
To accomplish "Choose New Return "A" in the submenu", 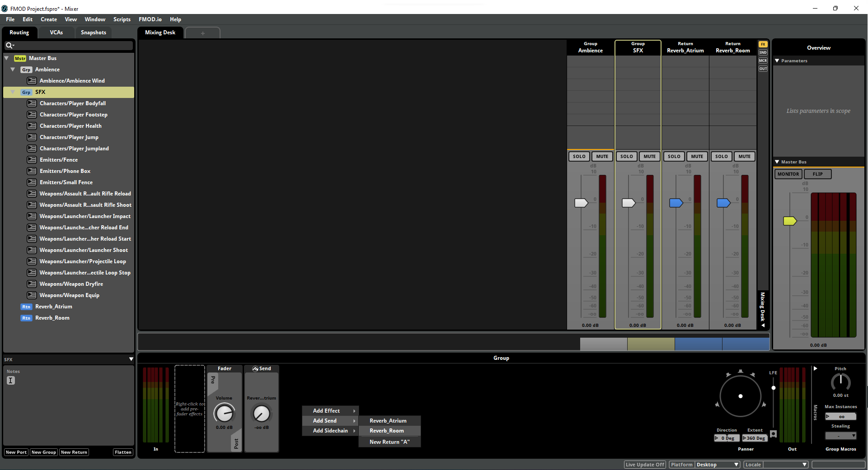I will (390, 442).
